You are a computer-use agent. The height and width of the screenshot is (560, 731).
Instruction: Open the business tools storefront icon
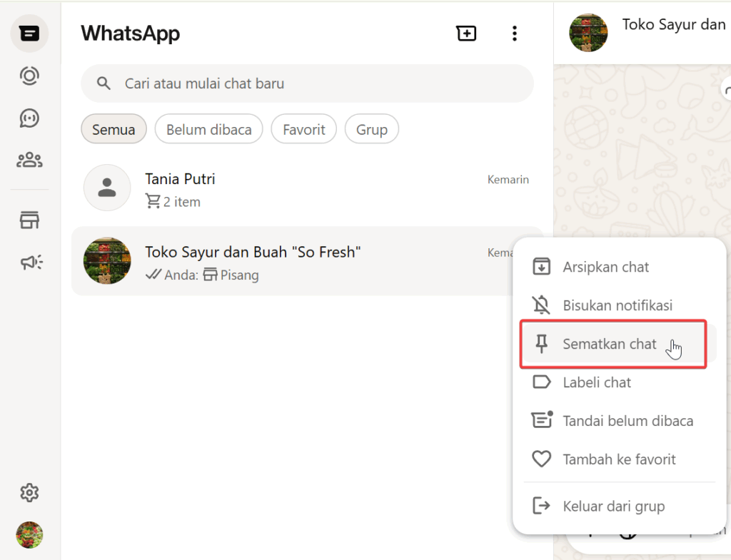tap(29, 221)
